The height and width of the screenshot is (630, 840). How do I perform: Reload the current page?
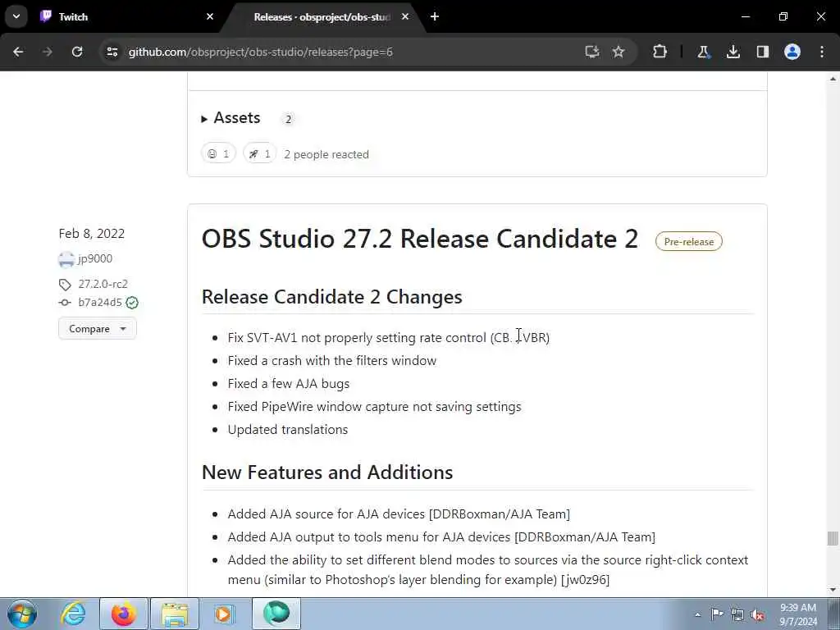click(77, 52)
